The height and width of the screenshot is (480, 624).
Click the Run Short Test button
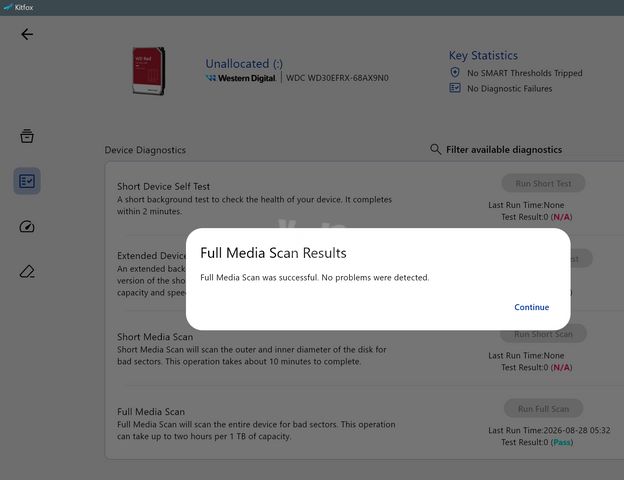543,183
